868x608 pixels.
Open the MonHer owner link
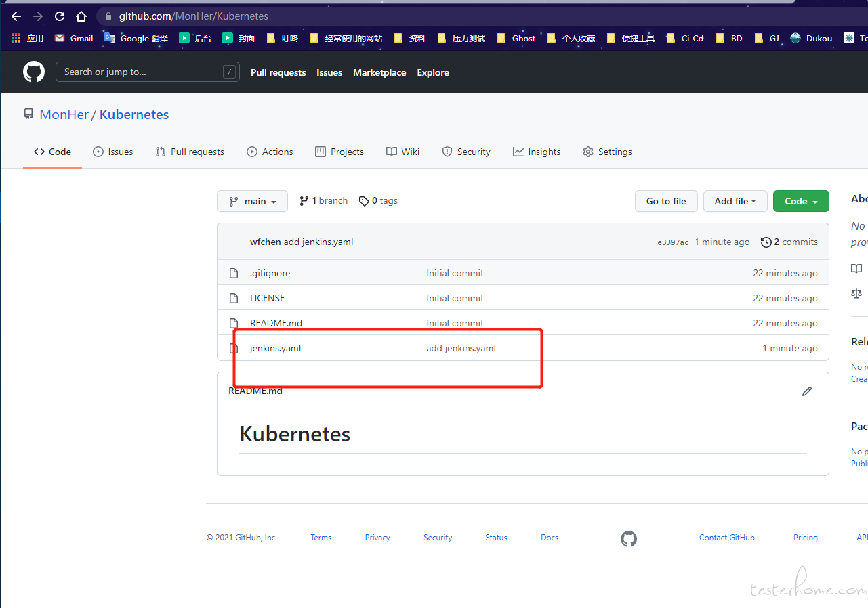pyautogui.click(x=64, y=114)
